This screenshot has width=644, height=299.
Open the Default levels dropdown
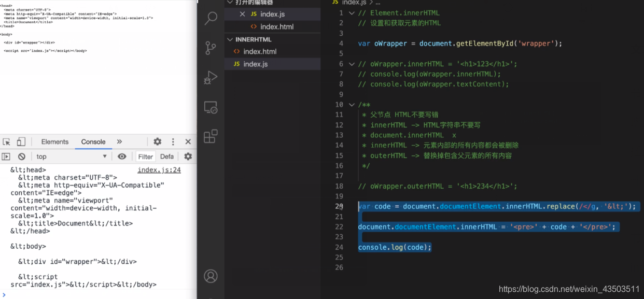point(167,156)
